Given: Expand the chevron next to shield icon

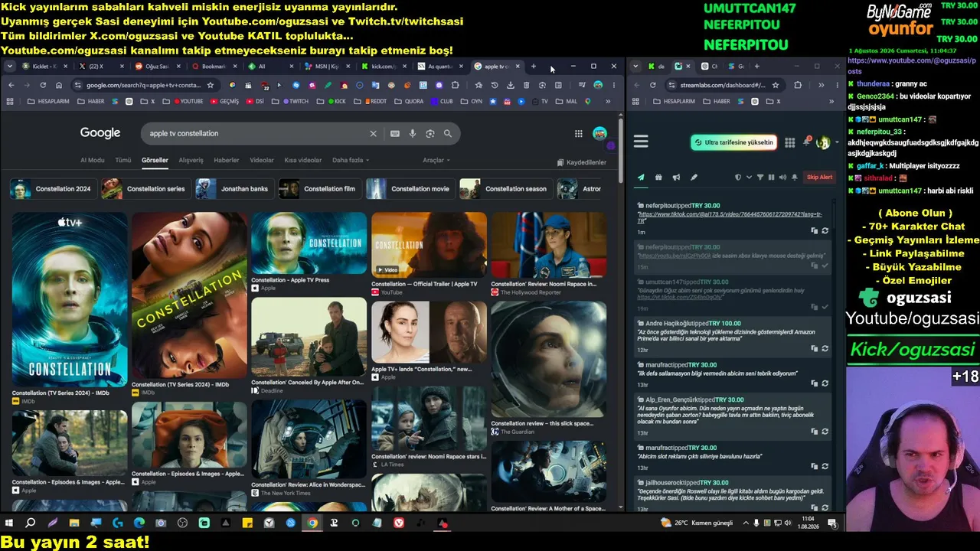Looking at the screenshot, I should point(749,178).
